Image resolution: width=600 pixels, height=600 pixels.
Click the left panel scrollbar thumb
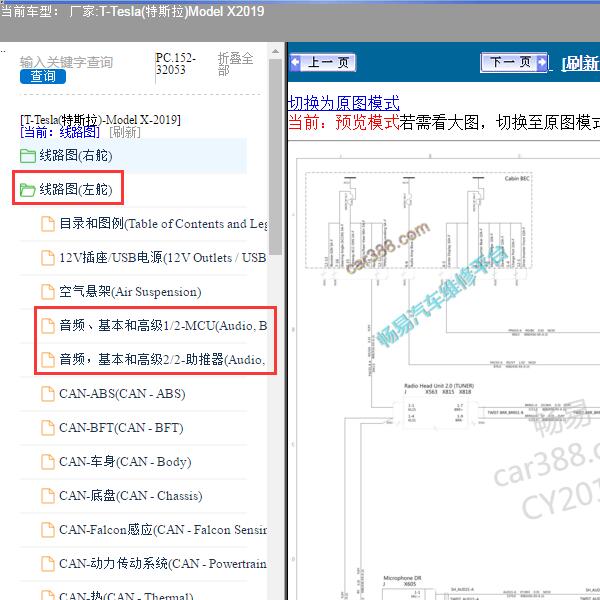point(276,157)
